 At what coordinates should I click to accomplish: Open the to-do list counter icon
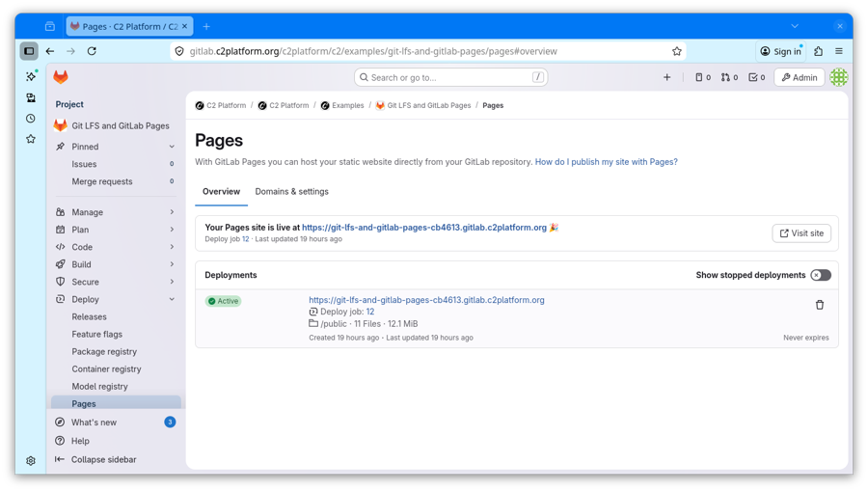(756, 77)
